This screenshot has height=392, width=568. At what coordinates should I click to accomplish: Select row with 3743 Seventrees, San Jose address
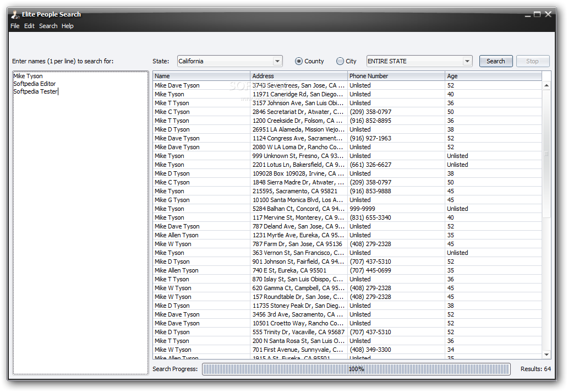point(347,85)
